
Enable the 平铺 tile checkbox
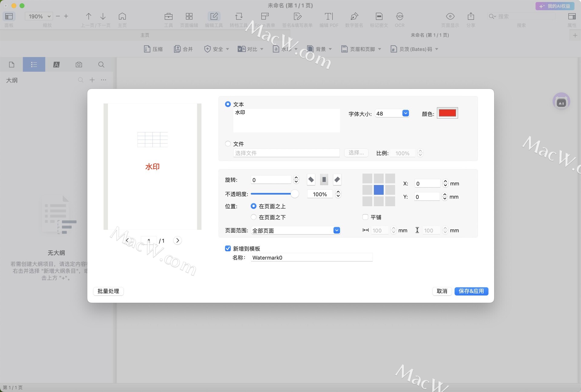(x=365, y=217)
